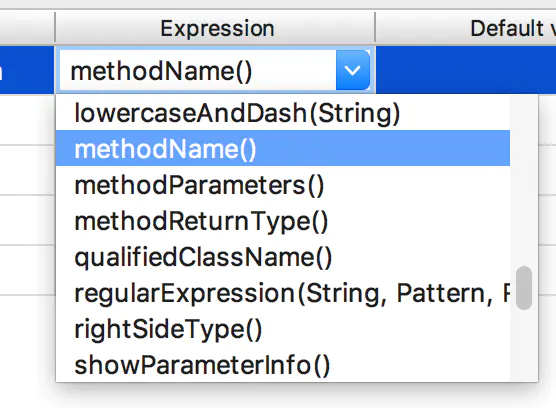
Task: Select methodParameters() in the dropdown list
Action: coord(283,185)
